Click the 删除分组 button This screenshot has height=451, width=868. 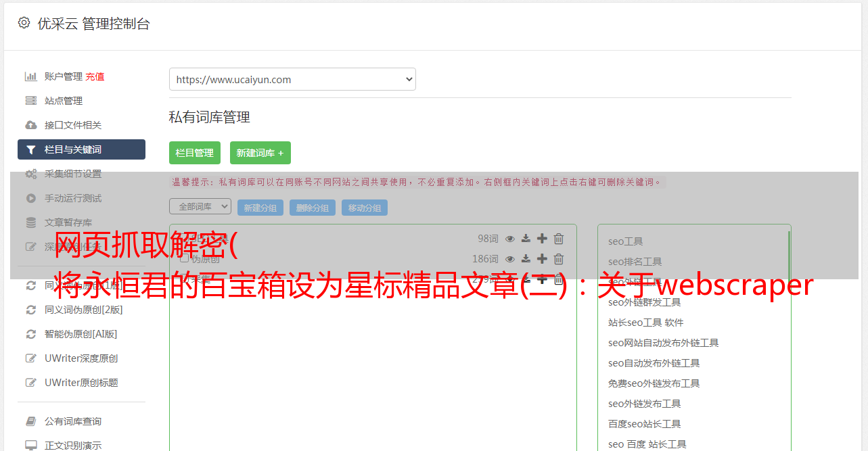point(313,208)
